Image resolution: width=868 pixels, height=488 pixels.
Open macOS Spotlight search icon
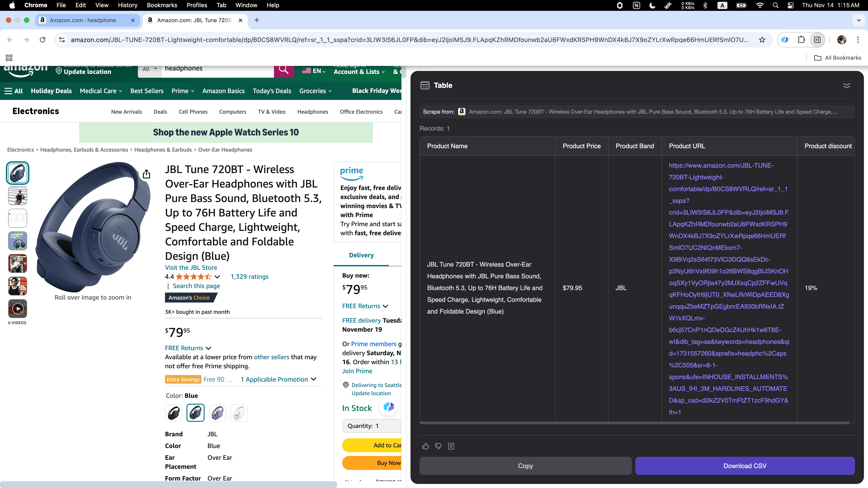[775, 5]
